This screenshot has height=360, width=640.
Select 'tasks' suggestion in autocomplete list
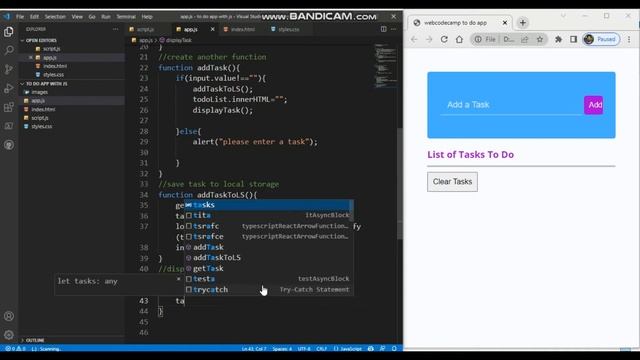pyautogui.click(x=267, y=205)
